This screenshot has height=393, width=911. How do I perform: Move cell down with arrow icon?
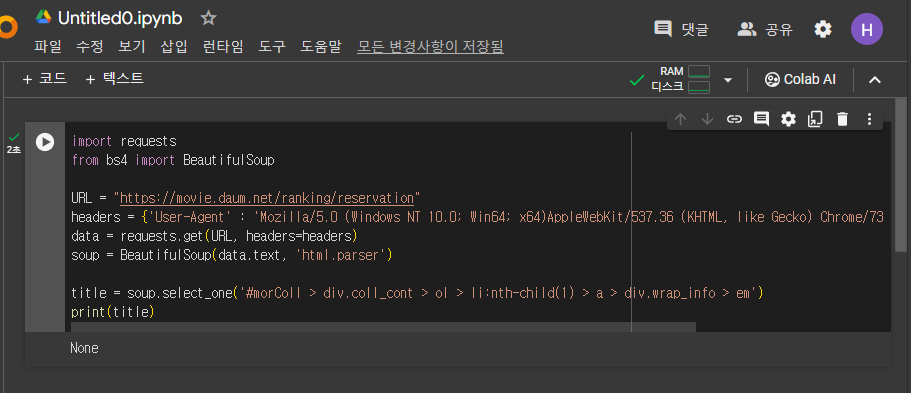707,119
